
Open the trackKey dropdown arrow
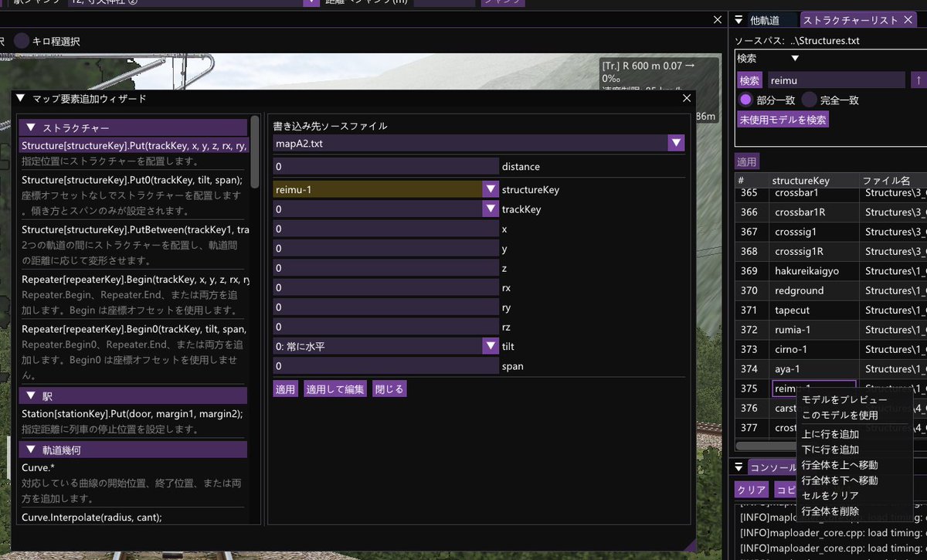point(491,209)
